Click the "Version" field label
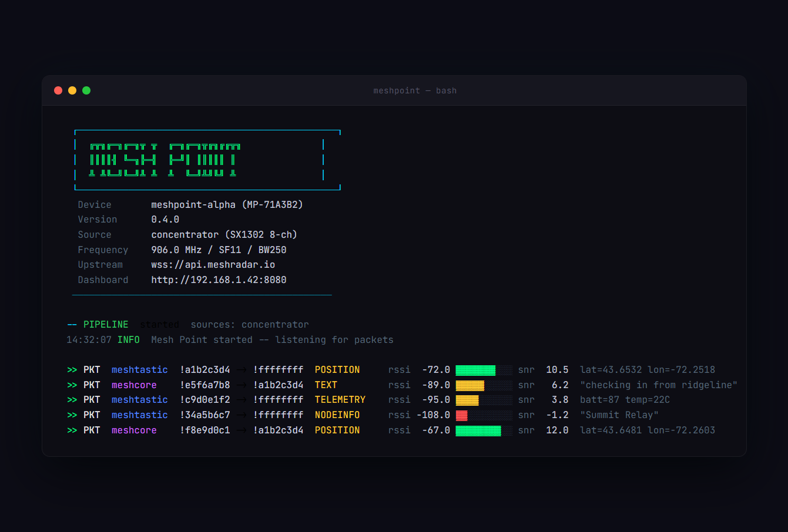This screenshot has height=532, width=788. pyautogui.click(x=98, y=220)
